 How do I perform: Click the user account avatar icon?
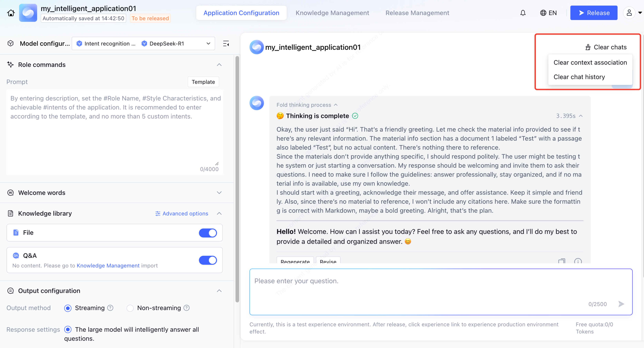(x=629, y=13)
